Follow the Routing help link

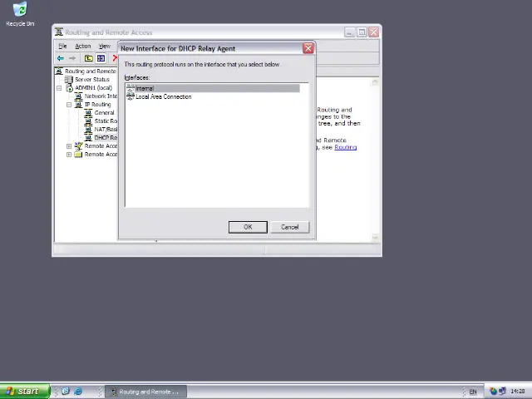pyautogui.click(x=345, y=147)
